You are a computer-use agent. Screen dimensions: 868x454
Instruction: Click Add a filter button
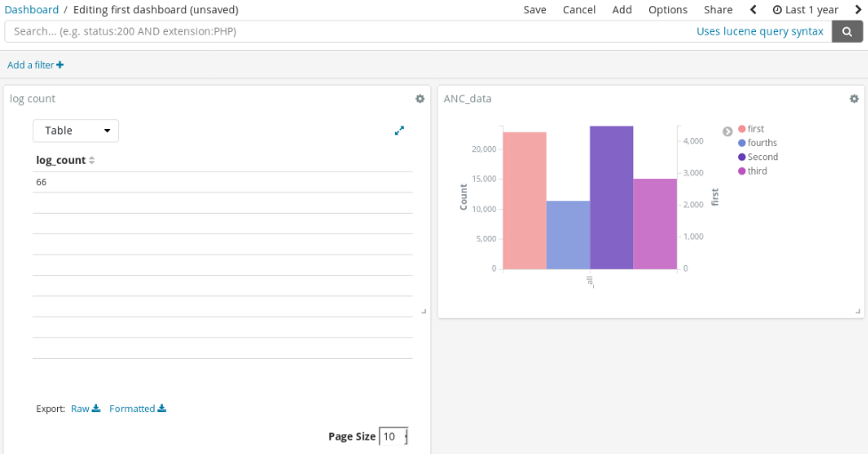(36, 65)
